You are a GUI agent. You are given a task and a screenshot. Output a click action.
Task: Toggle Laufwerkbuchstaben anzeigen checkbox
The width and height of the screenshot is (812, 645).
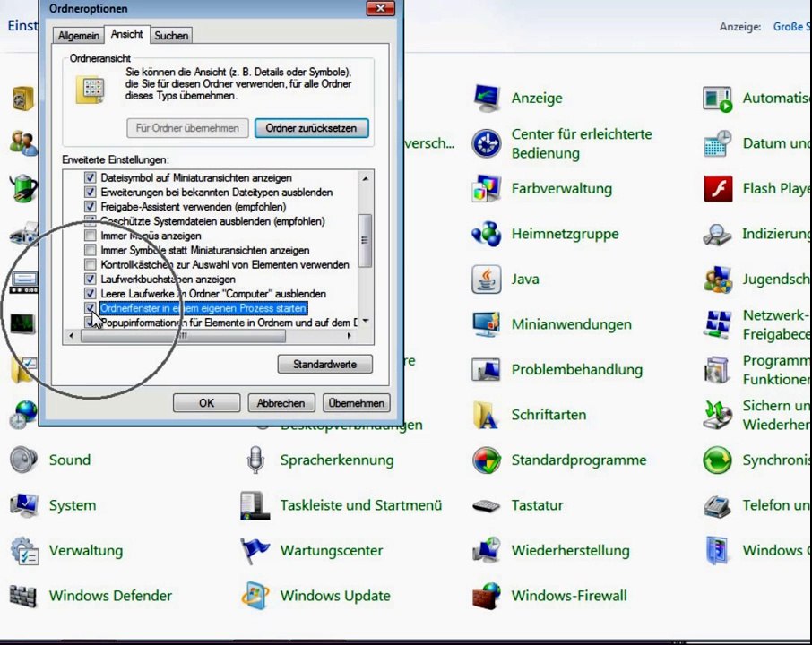(x=91, y=279)
